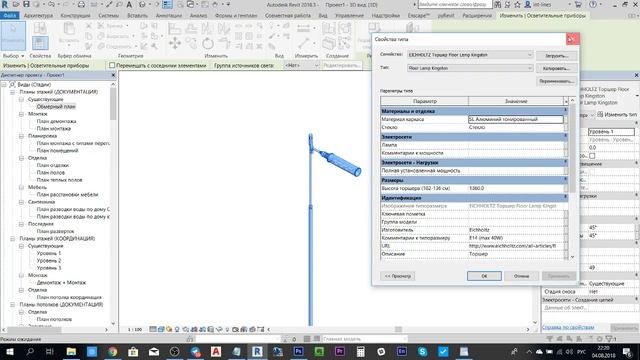Click the Копировать duplicate button
Viewport: 640px width, 360px height.
[556, 68]
